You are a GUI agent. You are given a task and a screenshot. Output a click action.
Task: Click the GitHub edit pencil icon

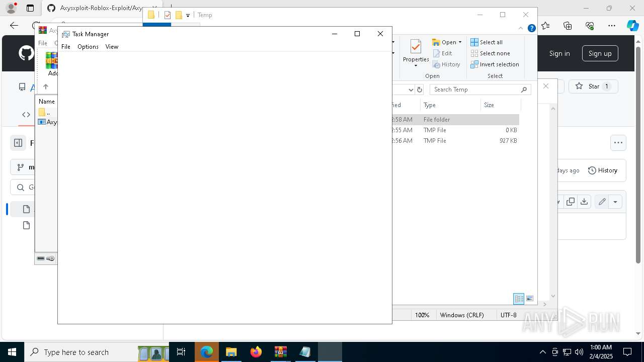[x=602, y=202]
